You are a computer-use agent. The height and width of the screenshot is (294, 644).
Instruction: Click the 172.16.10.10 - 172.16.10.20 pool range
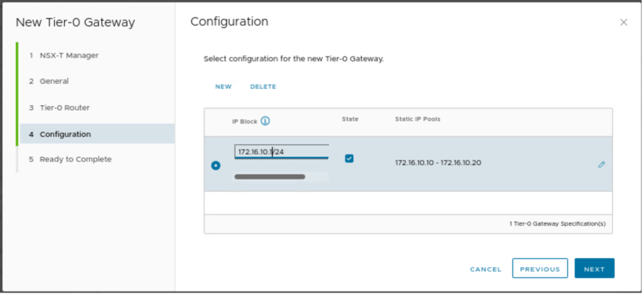pos(438,163)
